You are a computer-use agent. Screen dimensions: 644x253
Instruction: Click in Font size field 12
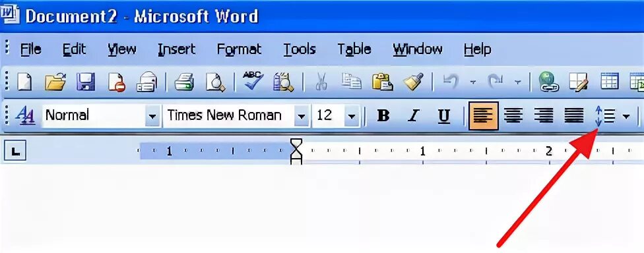click(x=328, y=116)
